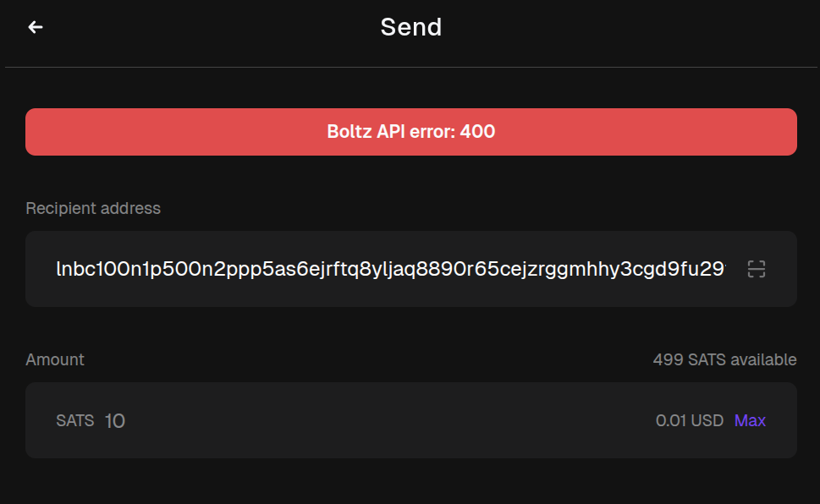Click the Send page title

click(410, 27)
